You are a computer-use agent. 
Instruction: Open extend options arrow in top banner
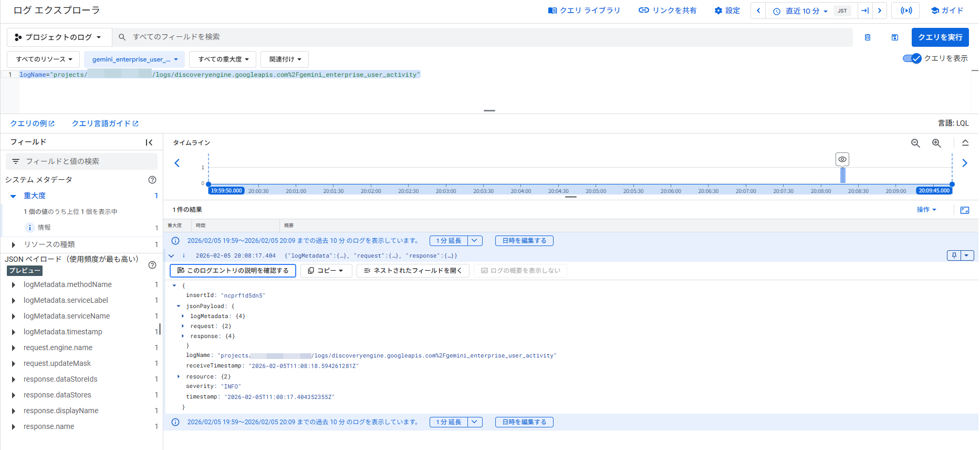click(475, 241)
